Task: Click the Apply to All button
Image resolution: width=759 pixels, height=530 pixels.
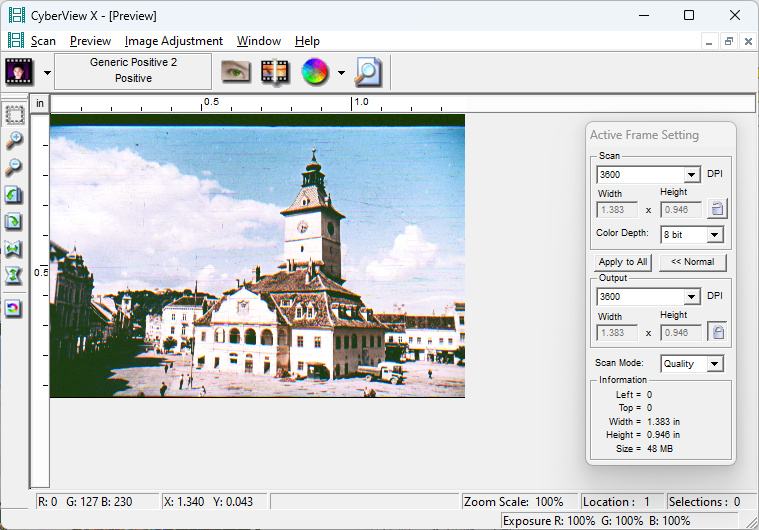Action: point(623,262)
